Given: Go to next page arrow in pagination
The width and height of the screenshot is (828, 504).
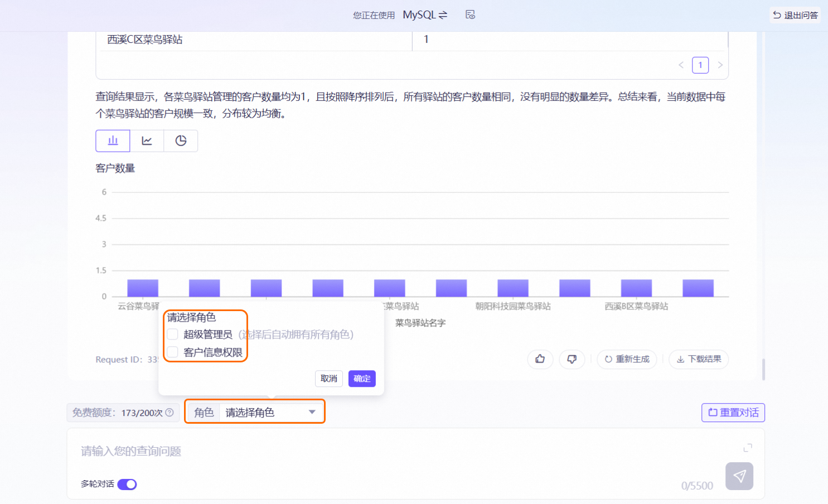Looking at the screenshot, I should click(x=720, y=65).
